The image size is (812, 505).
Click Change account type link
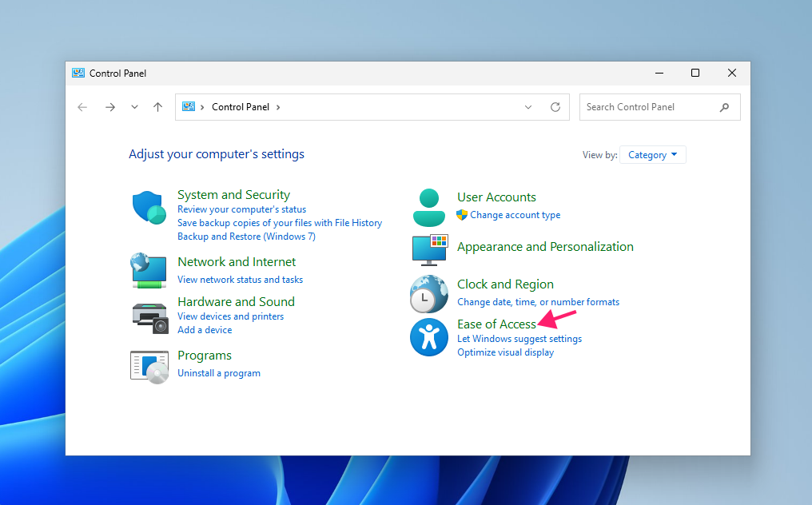click(515, 215)
